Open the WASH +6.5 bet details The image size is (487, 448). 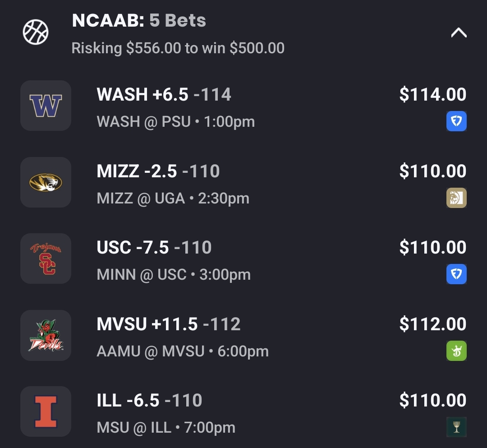tap(164, 95)
